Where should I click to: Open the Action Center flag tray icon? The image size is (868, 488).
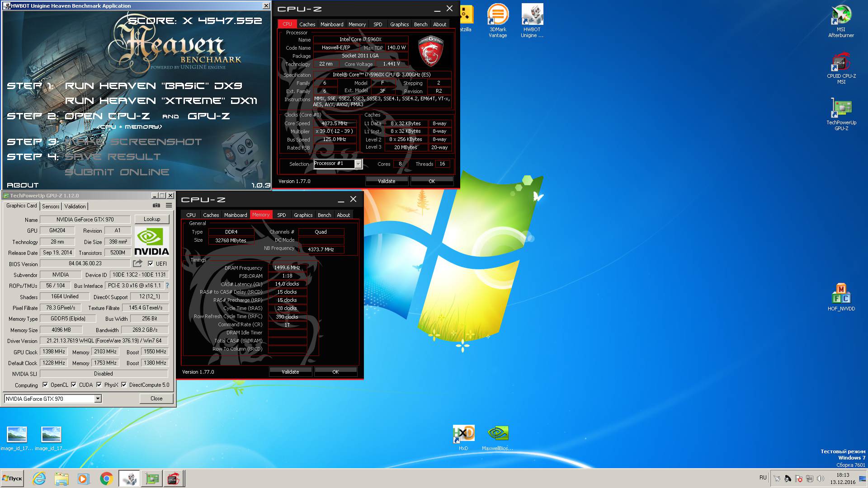[x=798, y=479]
